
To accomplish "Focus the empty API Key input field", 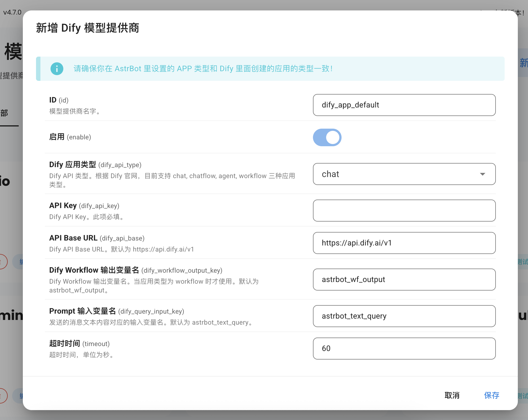I will coord(404,211).
